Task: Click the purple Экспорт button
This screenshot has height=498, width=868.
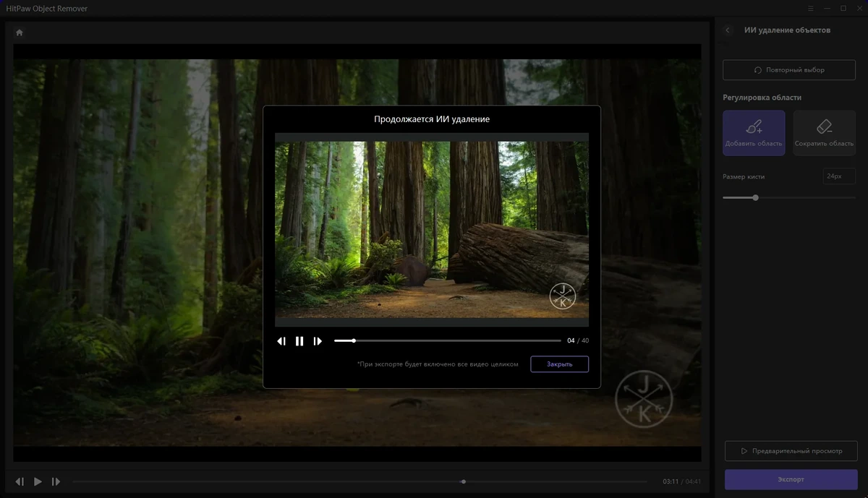Action: coord(791,479)
